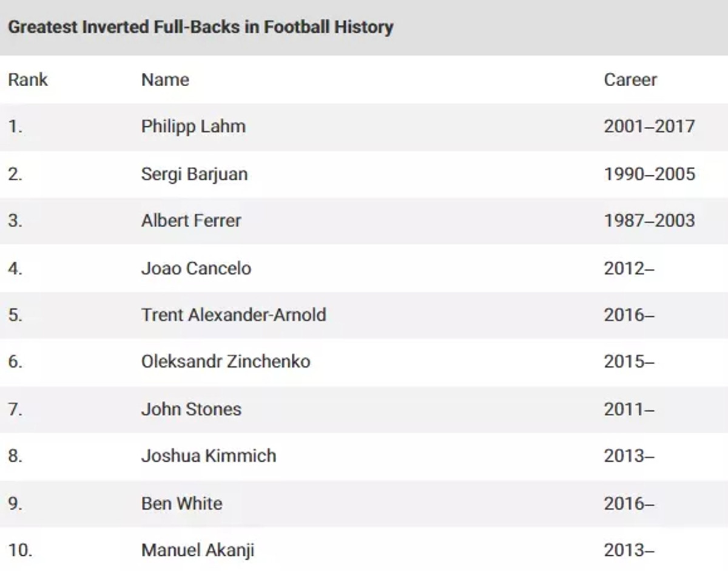Screen dimensions: 728x571
Task: Click the 2001–2017 career cell
Action: click(x=649, y=126)
